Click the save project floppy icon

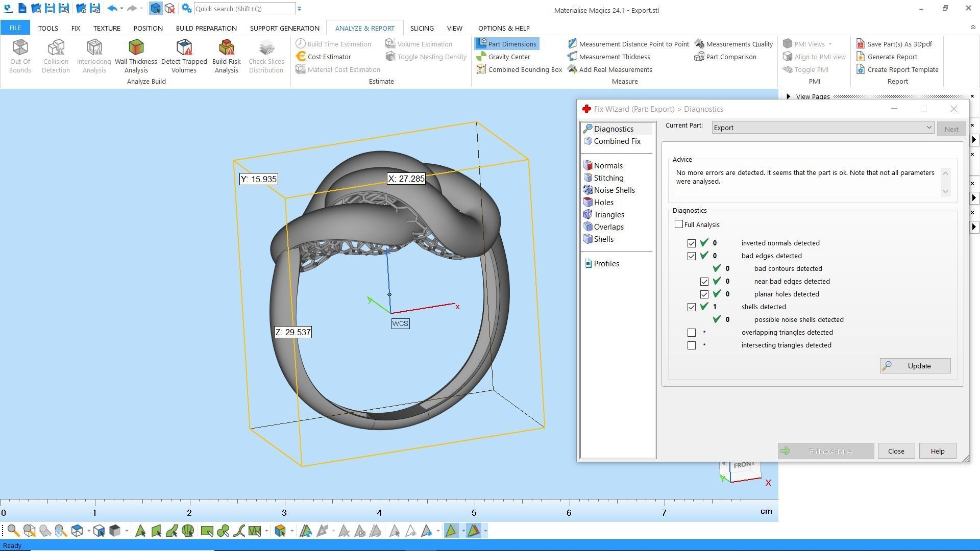(x=50, y=9)
